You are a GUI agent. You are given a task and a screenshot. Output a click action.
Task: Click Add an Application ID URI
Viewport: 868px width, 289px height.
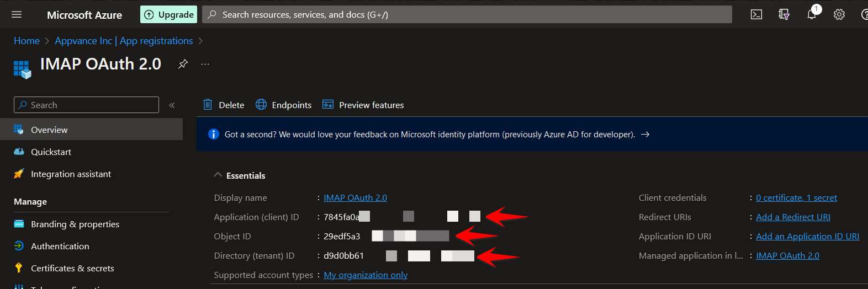[808, 236]
